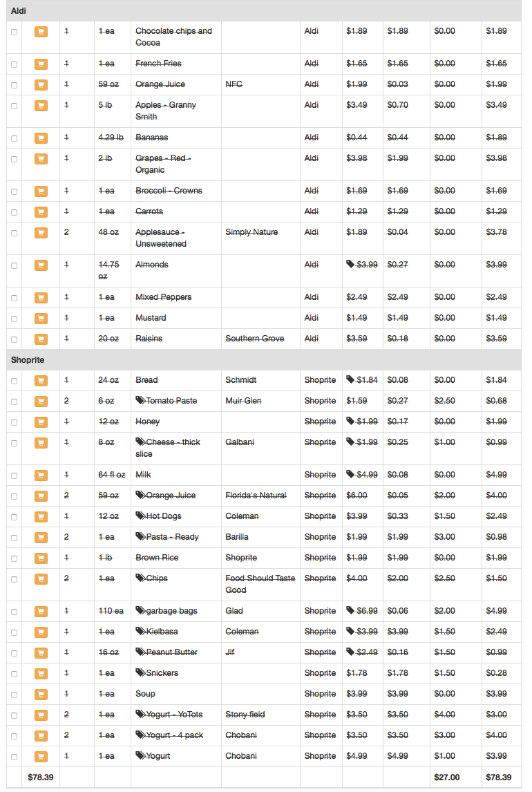
Task: Tick checkbox for Chocolate chips and Cocoa
Action: pos(14,32)
